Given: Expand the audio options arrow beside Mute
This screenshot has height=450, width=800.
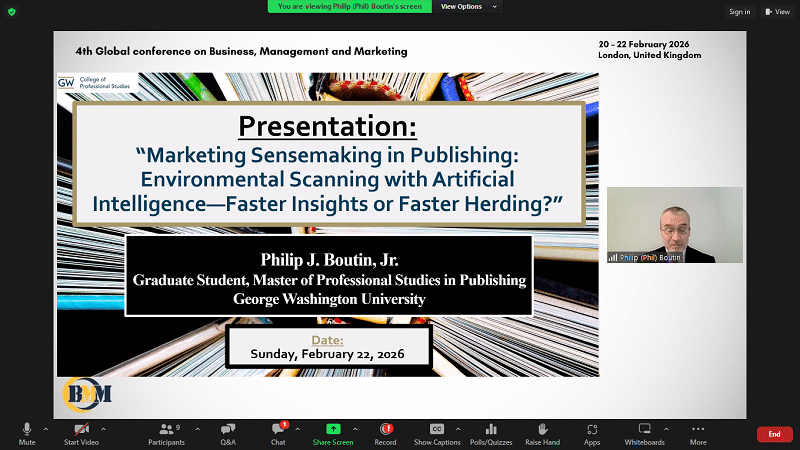Looking at the screenshot, I should 46,428.
